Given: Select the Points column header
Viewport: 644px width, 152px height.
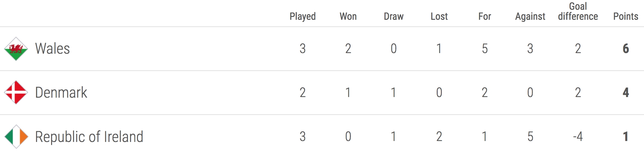Looking at the screenshot, I should click(x=626, y=16).
